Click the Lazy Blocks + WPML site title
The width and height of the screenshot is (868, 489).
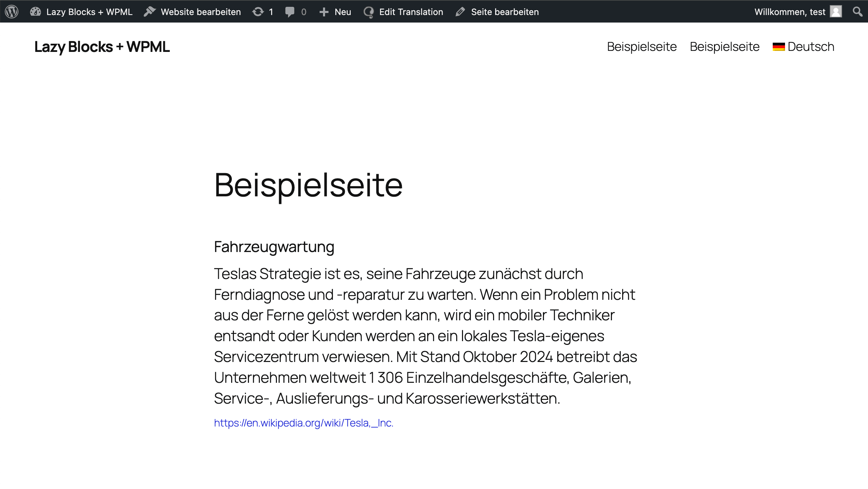tap(101, 47)
